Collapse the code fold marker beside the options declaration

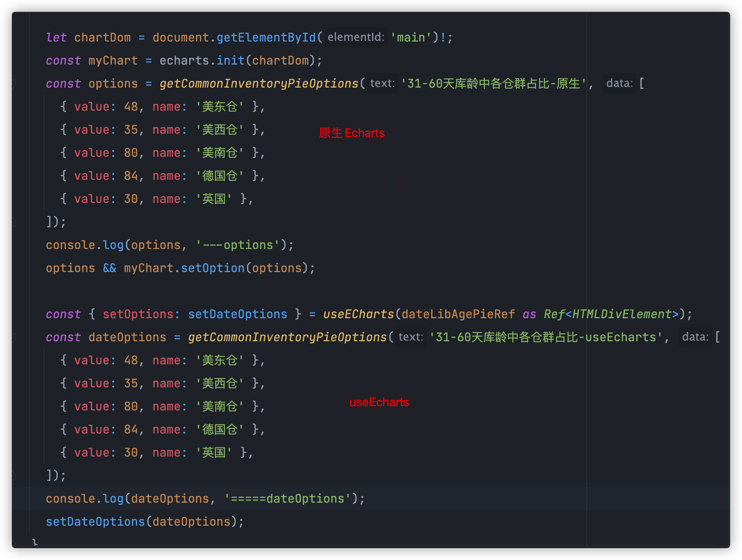[14, 83]
